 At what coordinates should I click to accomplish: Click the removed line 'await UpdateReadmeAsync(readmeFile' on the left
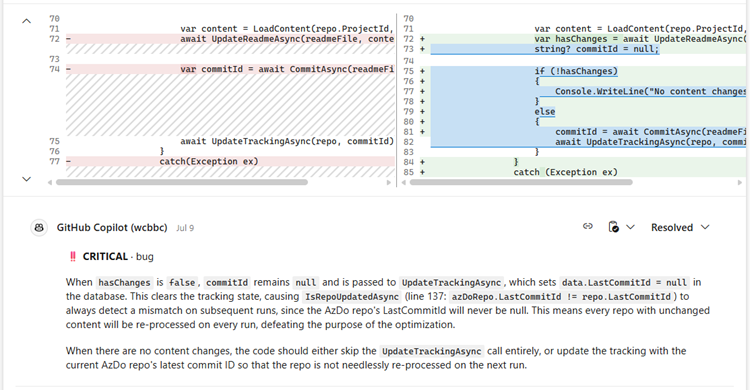[x=287, y=39]
